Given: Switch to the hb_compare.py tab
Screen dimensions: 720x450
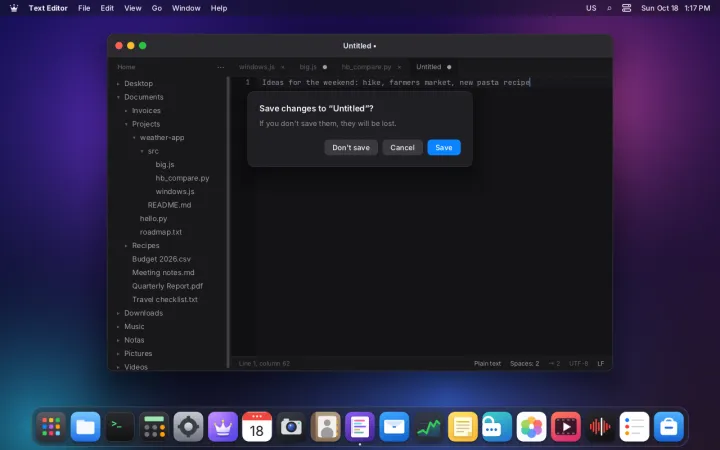Looking at the screenshot, I should pyautogui.click(x=366, y=67).
